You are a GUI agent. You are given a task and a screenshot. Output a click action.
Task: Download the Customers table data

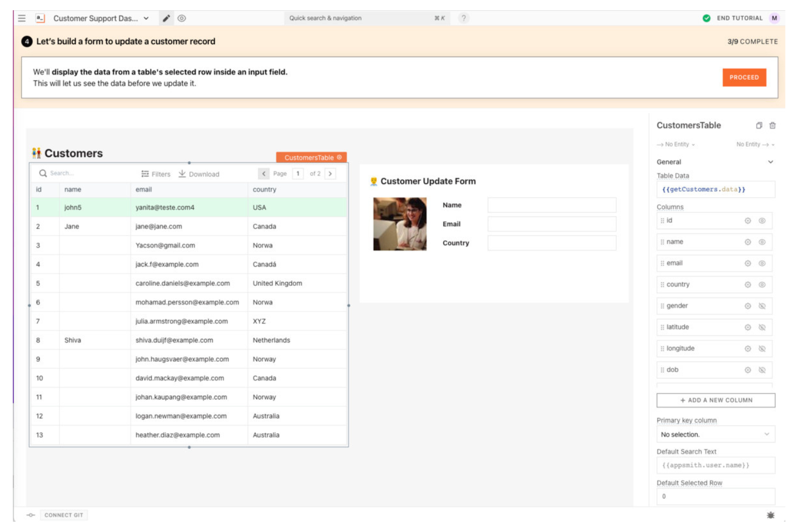pyautogui.click(x=200, y=174)
